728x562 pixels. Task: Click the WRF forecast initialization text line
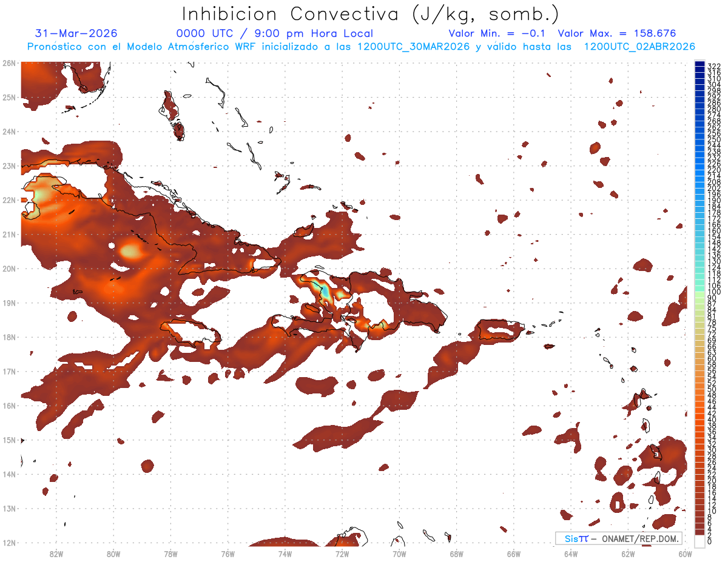(x=362, y=47)
